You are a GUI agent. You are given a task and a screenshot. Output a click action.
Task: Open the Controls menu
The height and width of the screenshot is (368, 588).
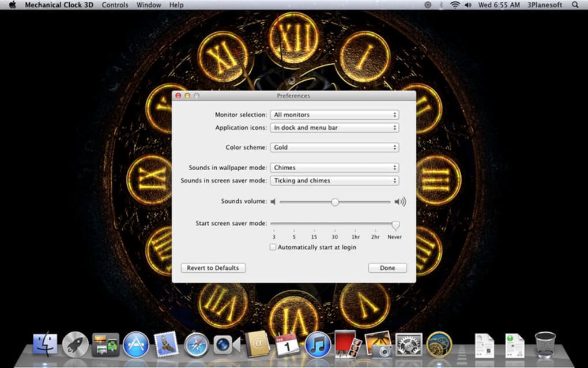click(x=115, y=5)
